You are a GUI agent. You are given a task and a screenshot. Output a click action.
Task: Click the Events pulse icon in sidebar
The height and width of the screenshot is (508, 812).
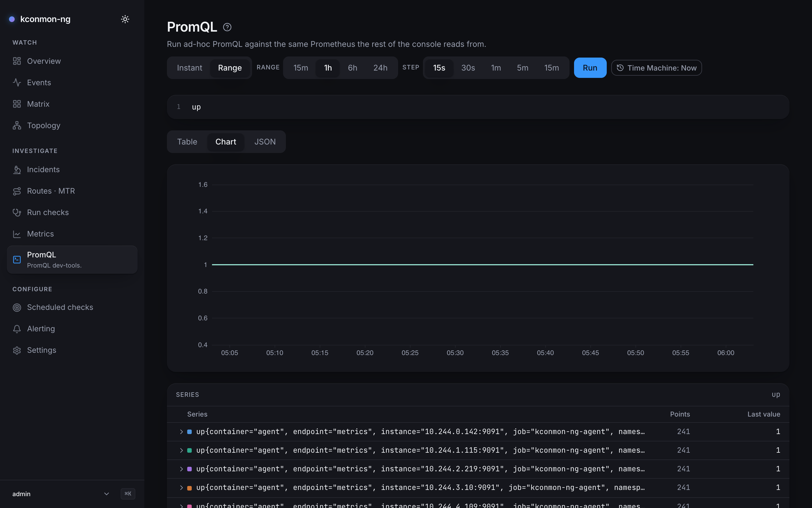(x=17, y=83)
